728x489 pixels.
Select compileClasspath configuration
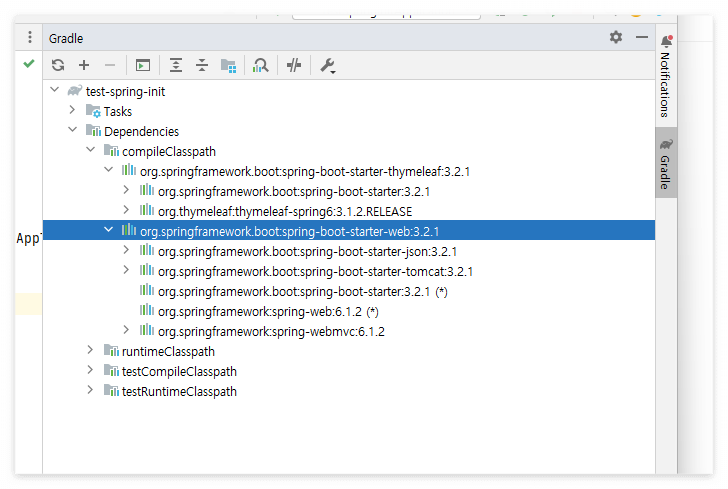click(349, 151)
